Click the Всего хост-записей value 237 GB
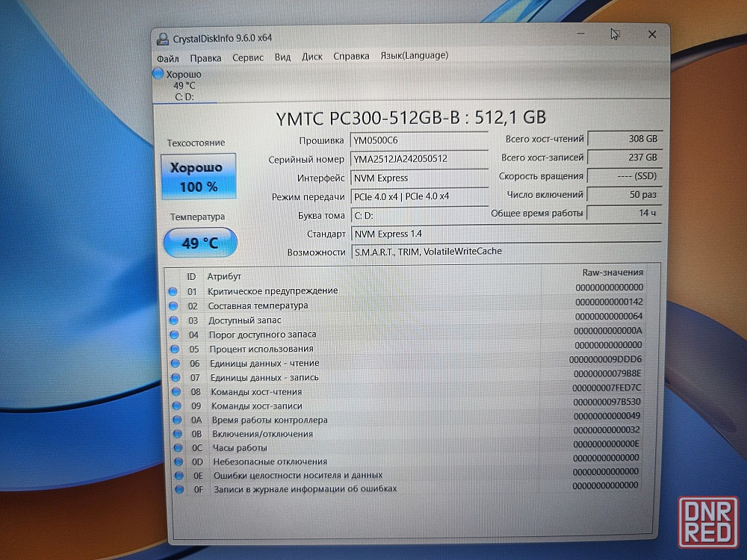 pos(624,157)
